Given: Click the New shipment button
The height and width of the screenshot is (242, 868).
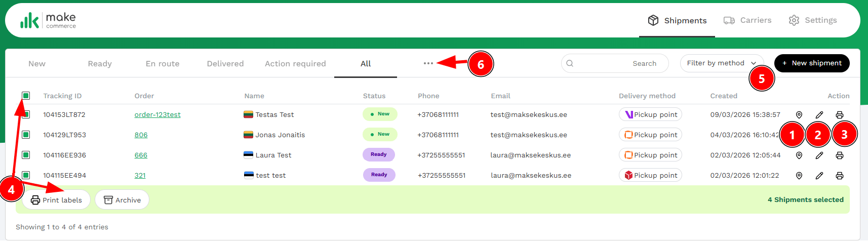Looking at the screenshot, I should pos(811,63).
